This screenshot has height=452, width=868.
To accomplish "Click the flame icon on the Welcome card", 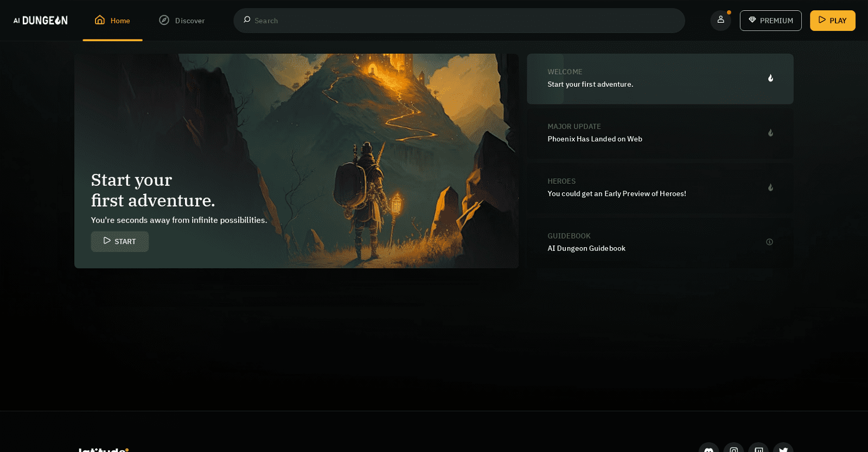I will coord(770,78).
